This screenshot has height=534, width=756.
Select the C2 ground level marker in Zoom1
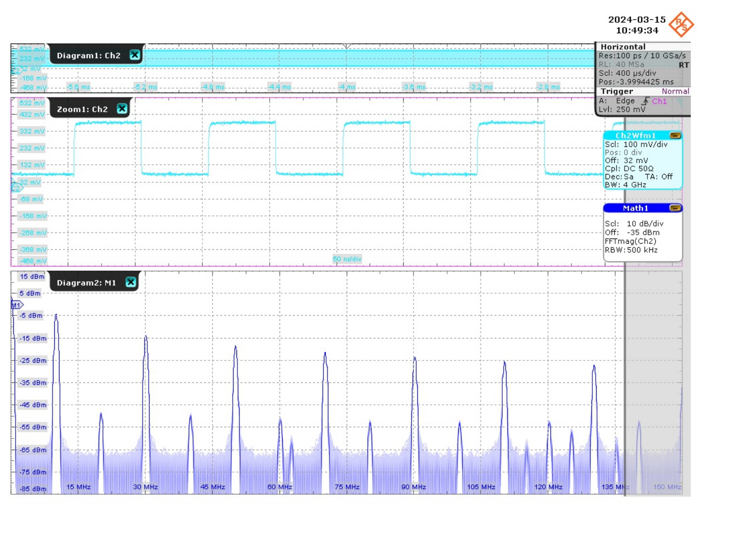[16, 188]
